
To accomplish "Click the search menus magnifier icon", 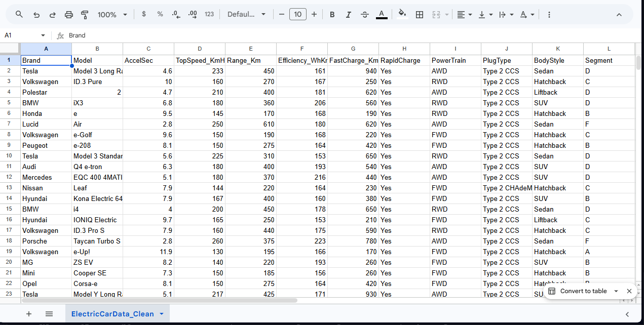I will (19, 15).
